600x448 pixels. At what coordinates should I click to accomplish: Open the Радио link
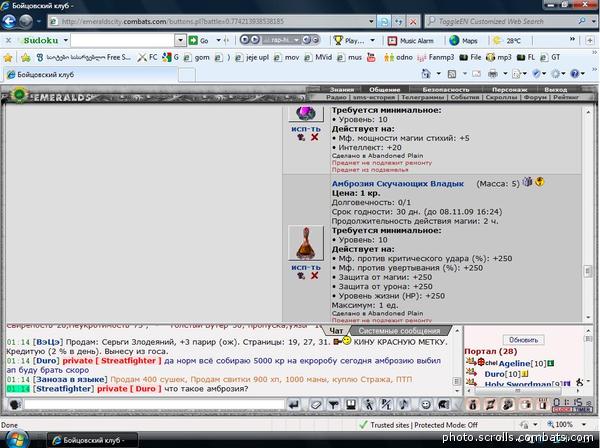pos(336,98)
